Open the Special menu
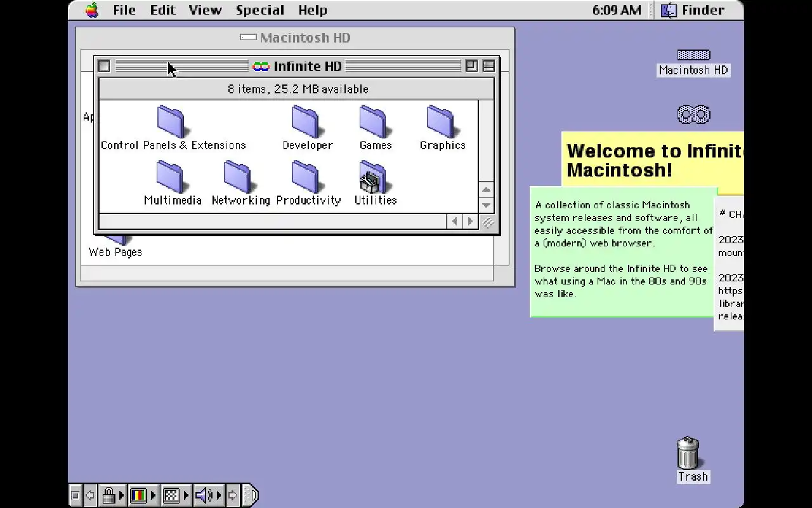Image resolution: width=812 pixels, height=508 pixels. click(x=260, y=10)
